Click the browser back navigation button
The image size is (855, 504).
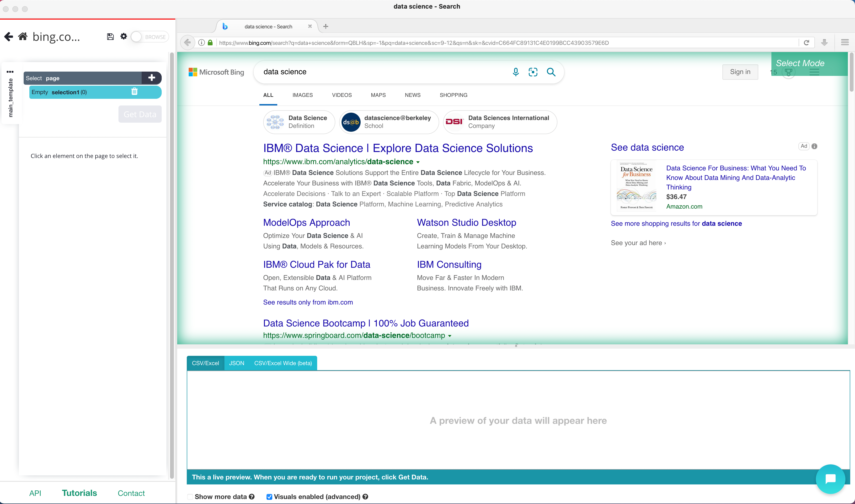tap(187, 42)
